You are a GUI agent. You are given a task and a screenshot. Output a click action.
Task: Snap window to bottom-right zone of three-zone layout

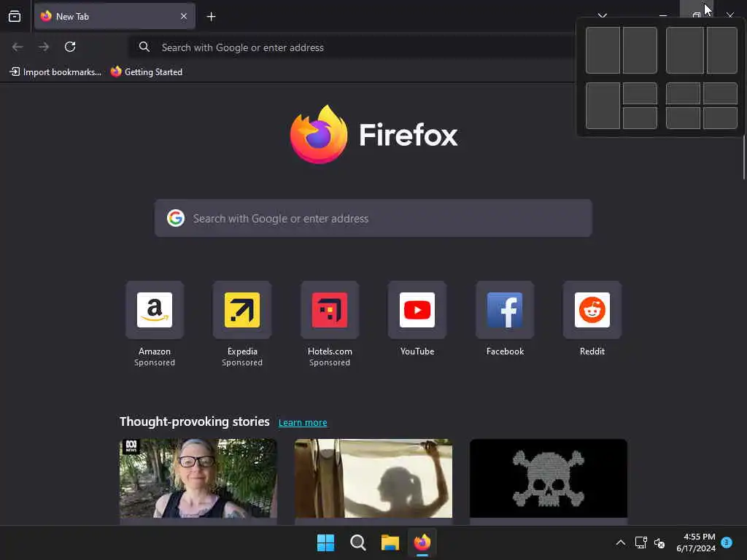coord(640,118)
